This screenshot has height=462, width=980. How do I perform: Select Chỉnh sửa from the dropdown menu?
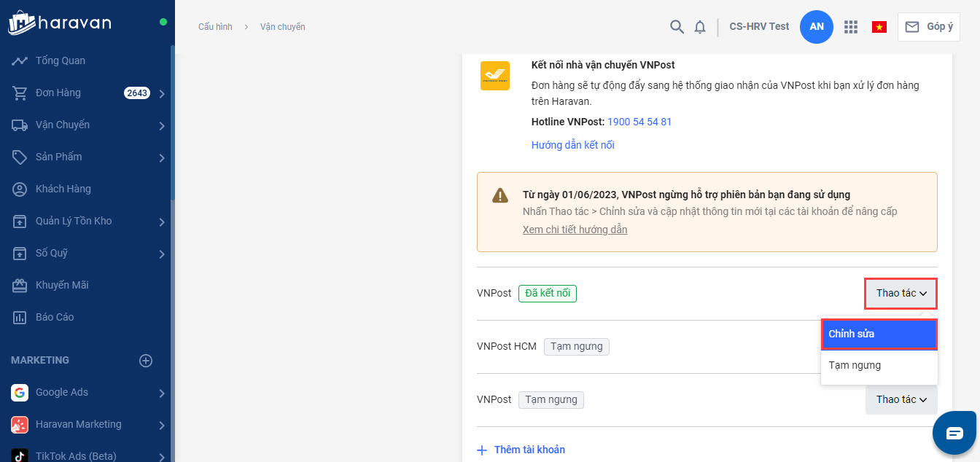(x=879, y=334)
